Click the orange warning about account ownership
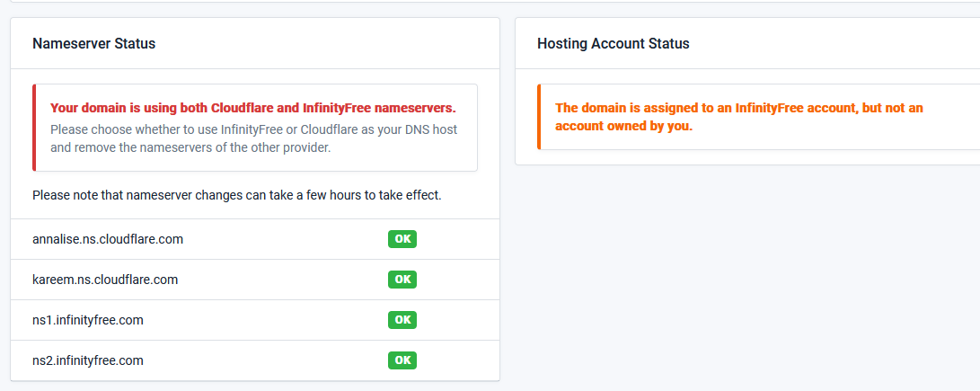Image resolution: width=980 pixels, height=391 pixels. [738, 117]
